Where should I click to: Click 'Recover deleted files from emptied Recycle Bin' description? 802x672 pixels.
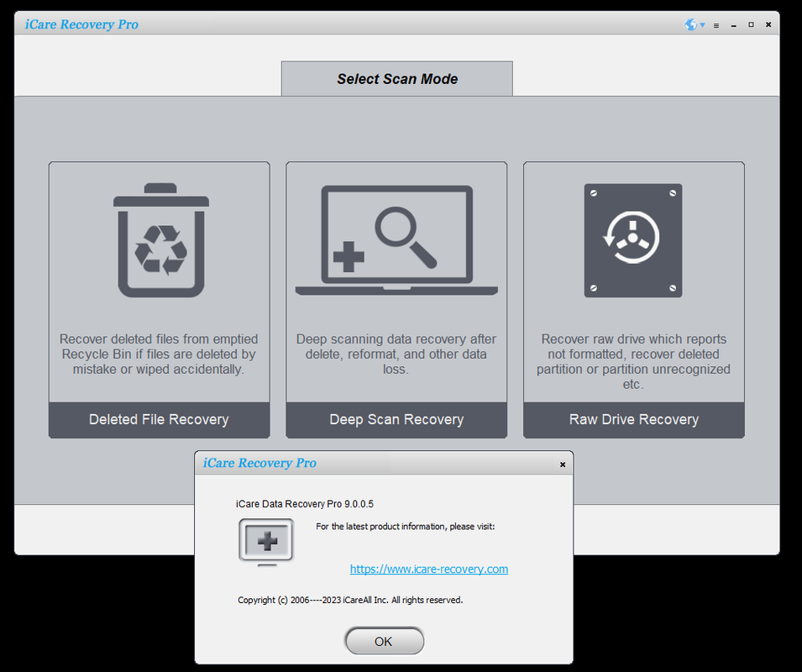[159, 354]
